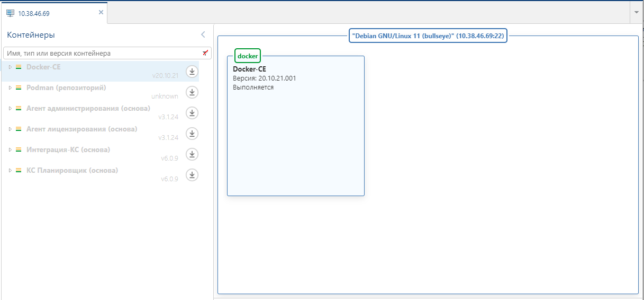Click the green docker label tag
This screenshot has width=644, height=300.
pos(248,56)
